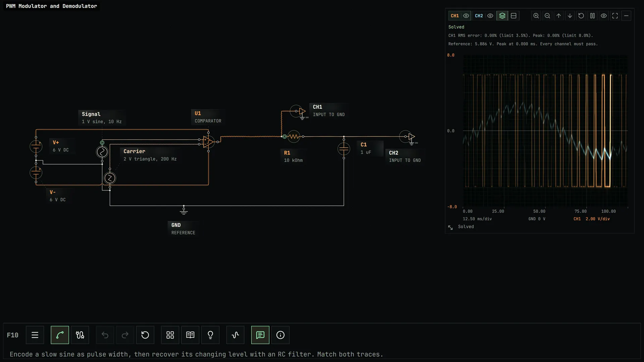Click the scope resize corner arrow
The width and height of the screenshot is (644, 362).
(x=450, y=228)
